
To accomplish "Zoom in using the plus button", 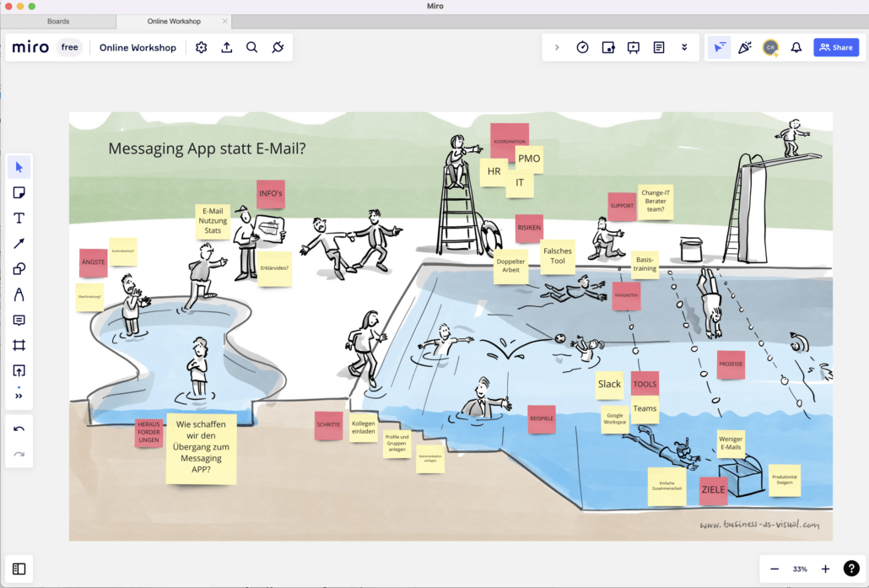I will click(x=825, y=569).
